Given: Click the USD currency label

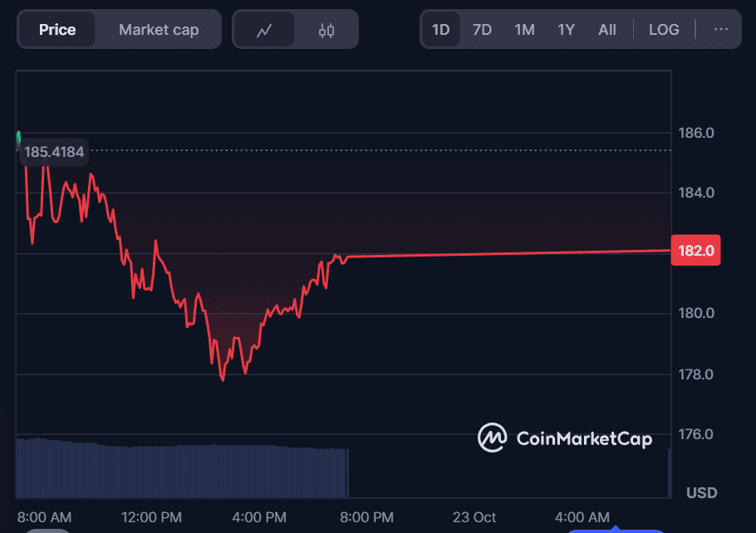Looking at the screenshot, I should (x=701, y=493).
